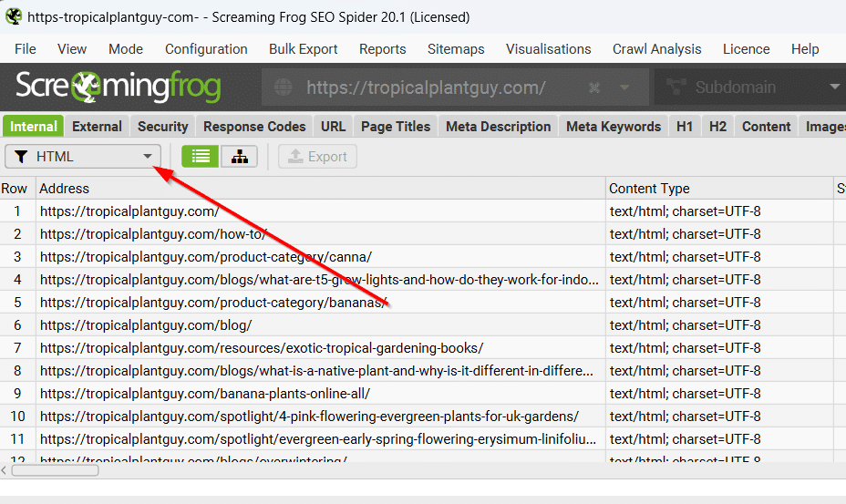
Task: Open the Configuration menu
Action: point(206,49)
